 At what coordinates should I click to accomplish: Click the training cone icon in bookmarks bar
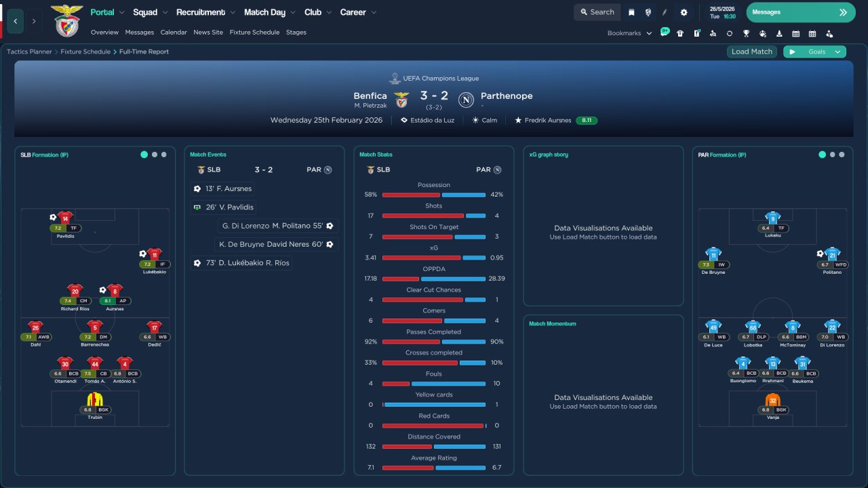click(779, 33)
